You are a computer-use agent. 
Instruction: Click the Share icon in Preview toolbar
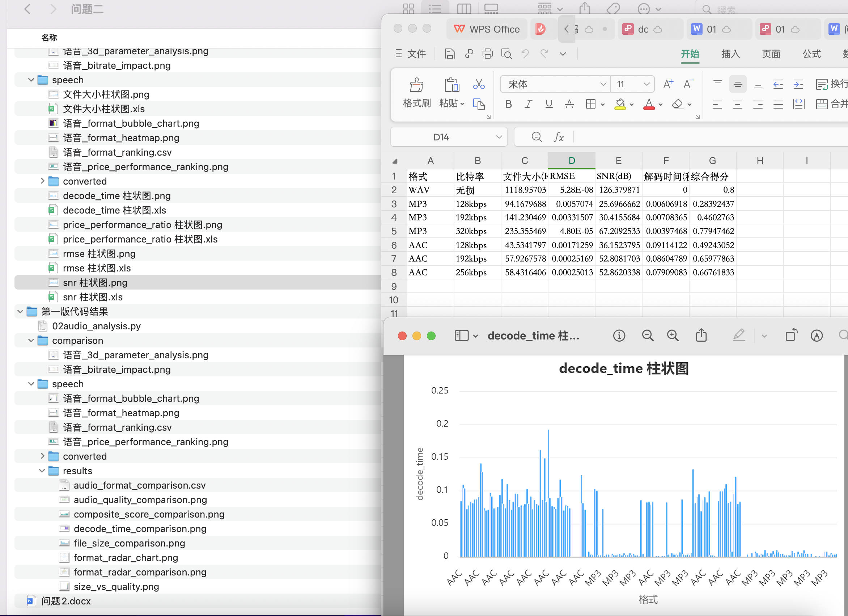701,336
